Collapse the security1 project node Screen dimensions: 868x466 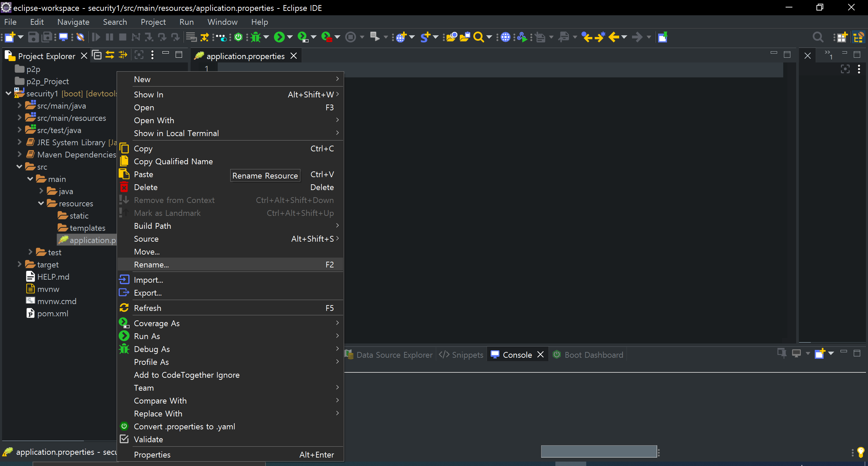pos(8,93)
